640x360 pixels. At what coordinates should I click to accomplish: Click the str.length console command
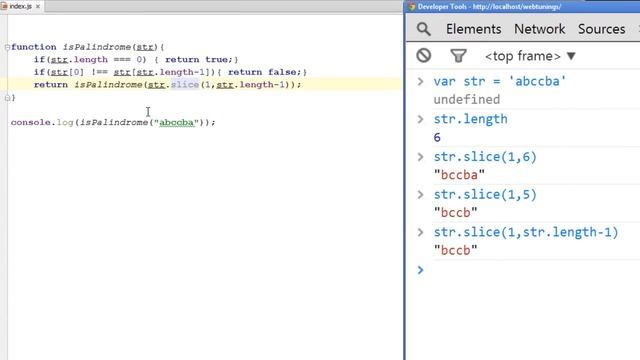tap(470, 119)
